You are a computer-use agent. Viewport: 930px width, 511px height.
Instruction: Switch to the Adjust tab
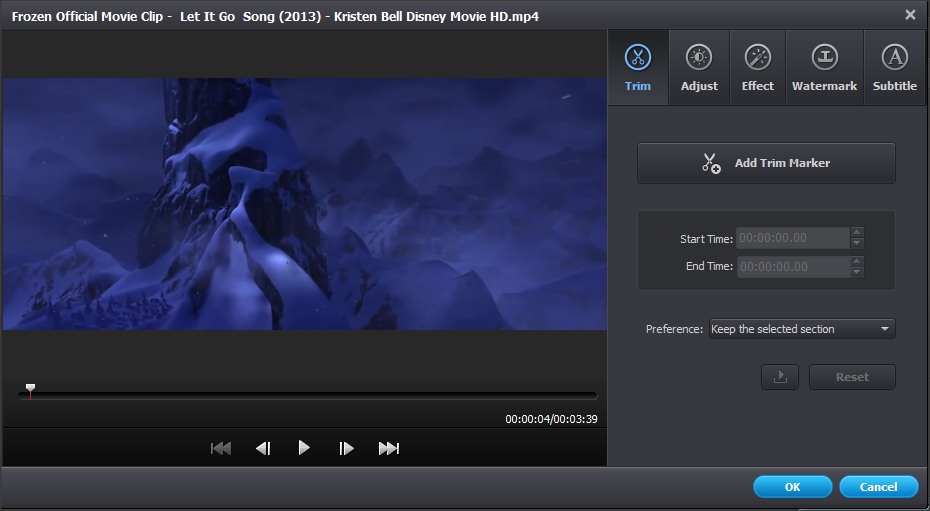pyautogui.click(x=699, y=68)
